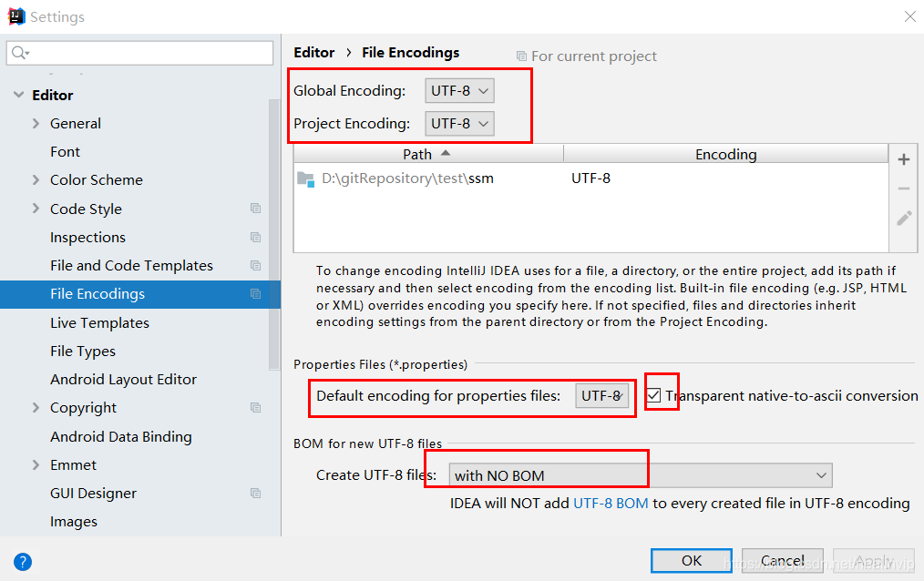This screenshot has width=924, height=581.
Task: Open the Project Encoding dropdown
Action: pos(459,124)
